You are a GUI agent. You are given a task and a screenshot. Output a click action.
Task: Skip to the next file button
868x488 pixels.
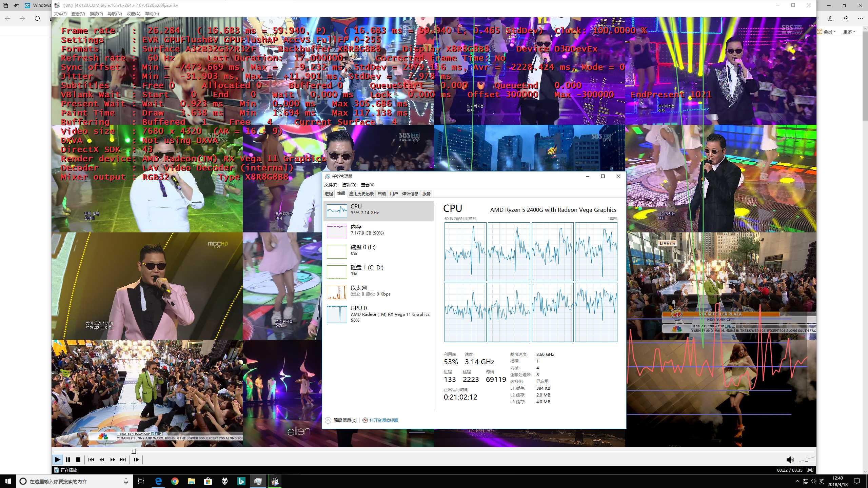123,460
